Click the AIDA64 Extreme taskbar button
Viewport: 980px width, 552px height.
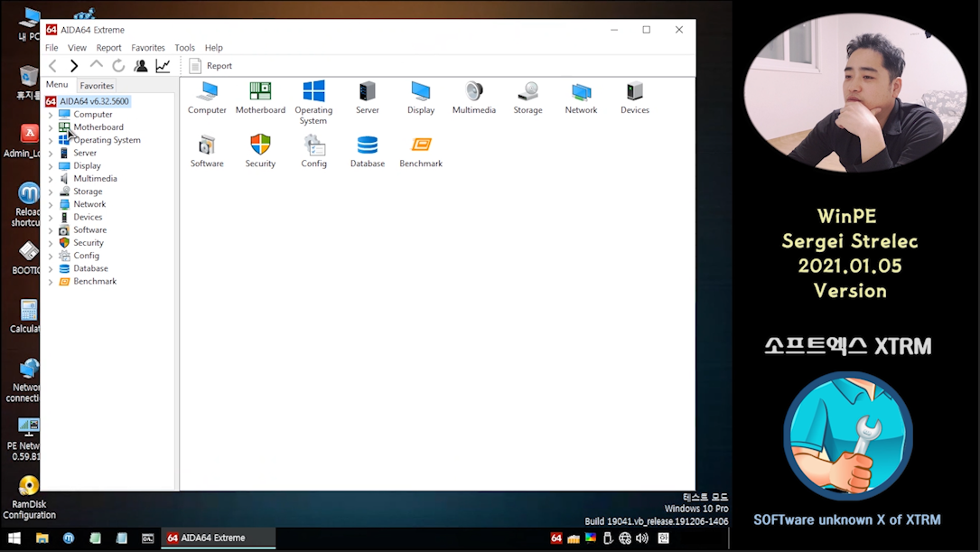(219, 538)
